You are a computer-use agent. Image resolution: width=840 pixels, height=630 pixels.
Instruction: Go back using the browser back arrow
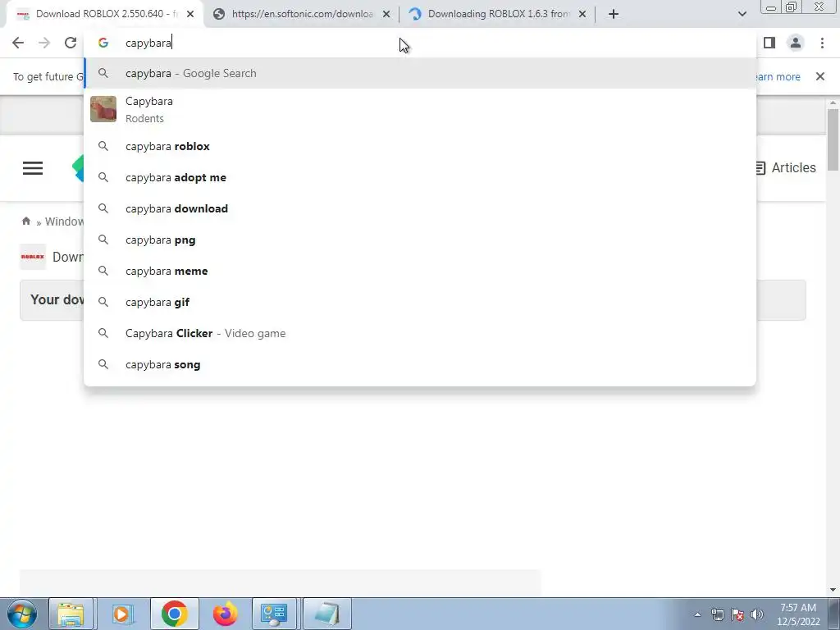(18, 43)
